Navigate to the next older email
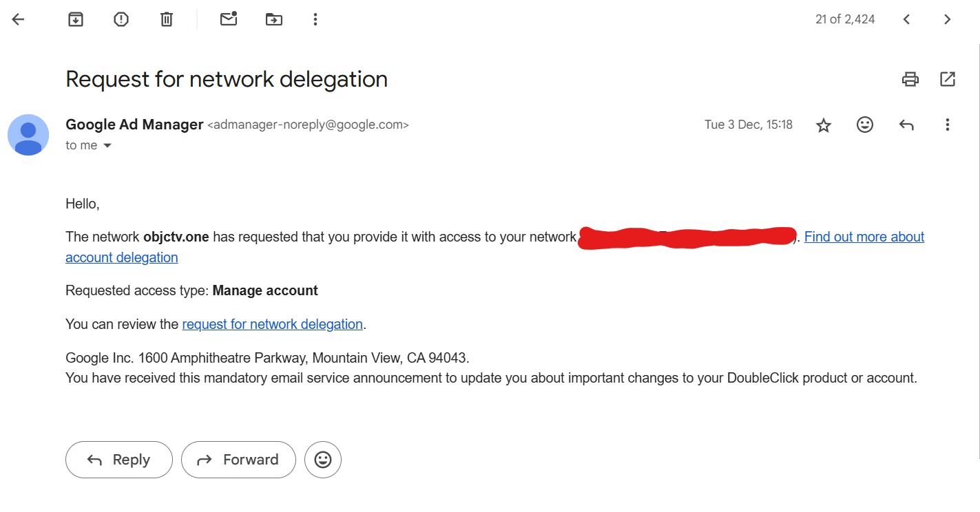 click(x=948, y=19)
